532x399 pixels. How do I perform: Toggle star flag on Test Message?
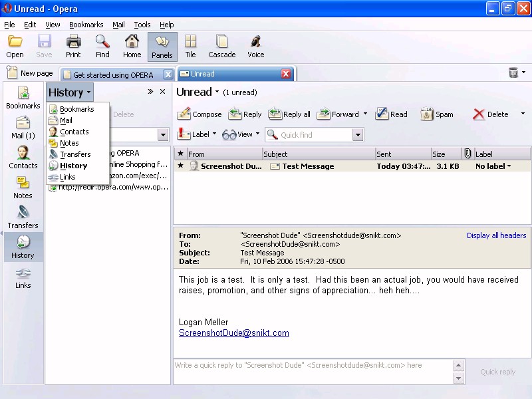(x=180, y=166)
